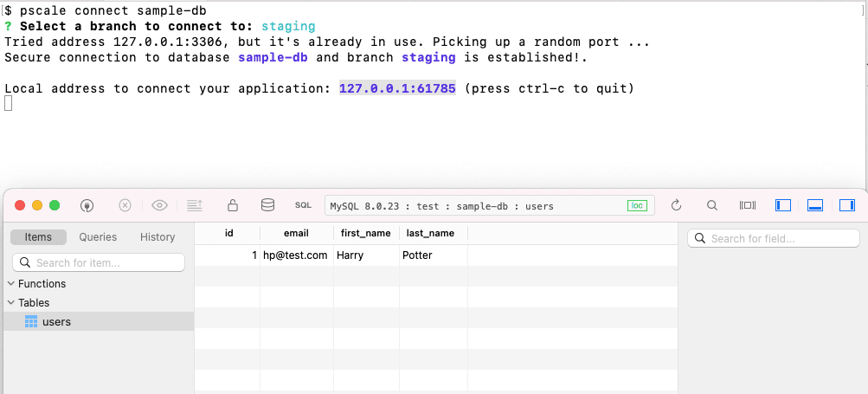
Task: Expand the Functions tree section
Action: [10, 284]
